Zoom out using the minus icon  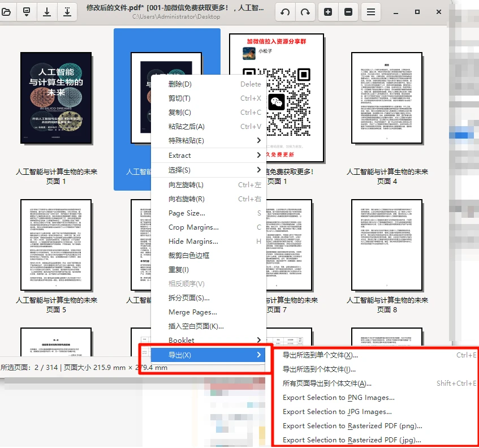click(x=349, y=11)
